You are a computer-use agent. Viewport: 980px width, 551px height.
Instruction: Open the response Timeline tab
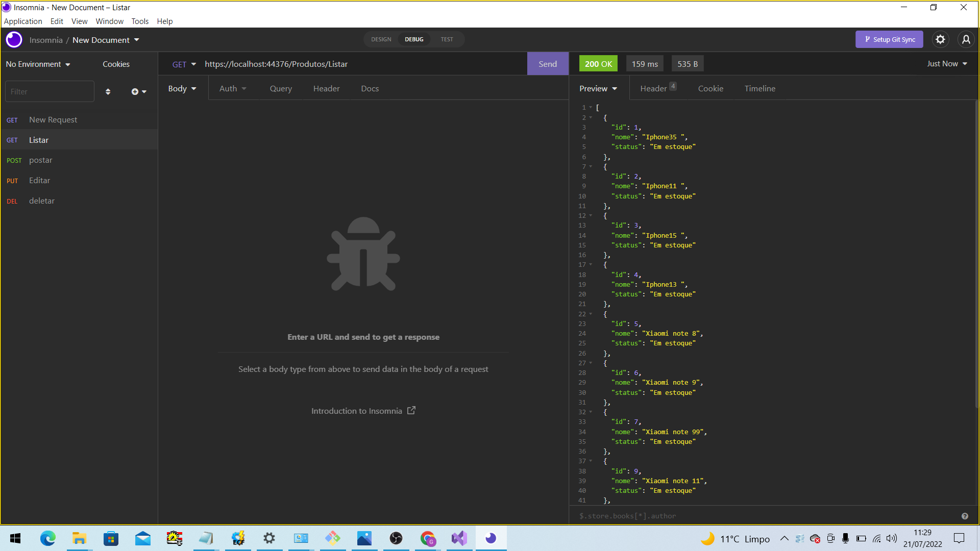click(759, 89)
